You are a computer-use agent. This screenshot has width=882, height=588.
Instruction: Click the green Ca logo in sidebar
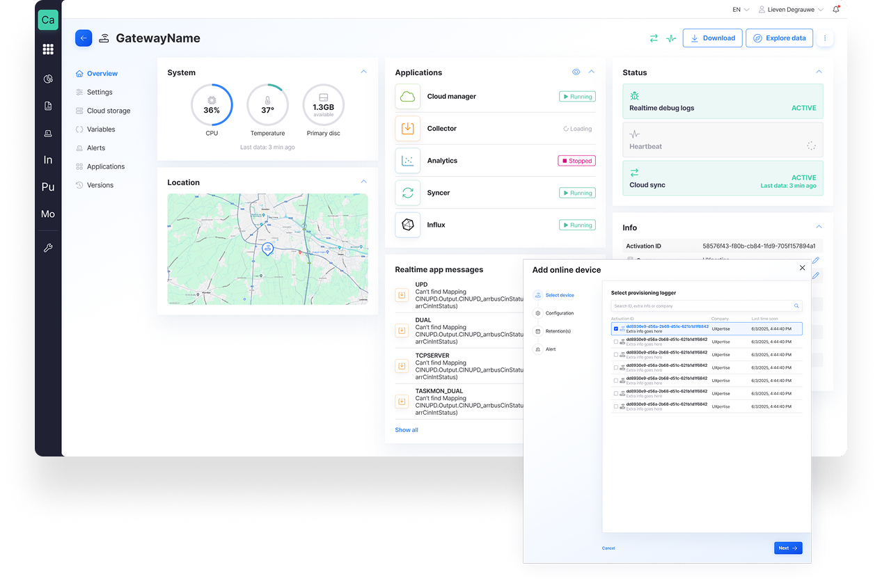[x=48, y=19]
